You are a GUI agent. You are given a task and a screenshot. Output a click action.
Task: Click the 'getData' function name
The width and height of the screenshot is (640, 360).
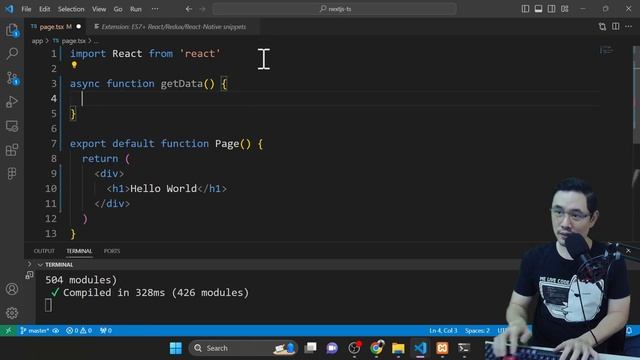pyautogui.click(x=182, y=84)
